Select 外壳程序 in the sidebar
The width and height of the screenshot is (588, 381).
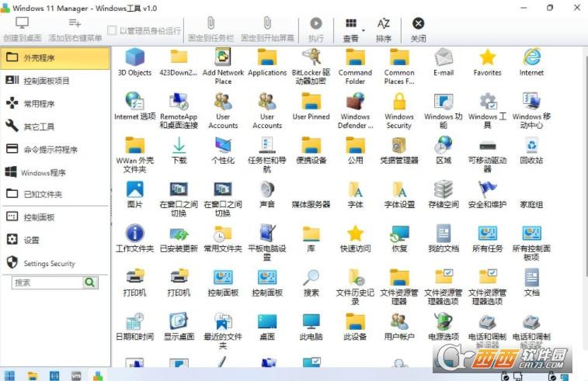coord(55,57)
